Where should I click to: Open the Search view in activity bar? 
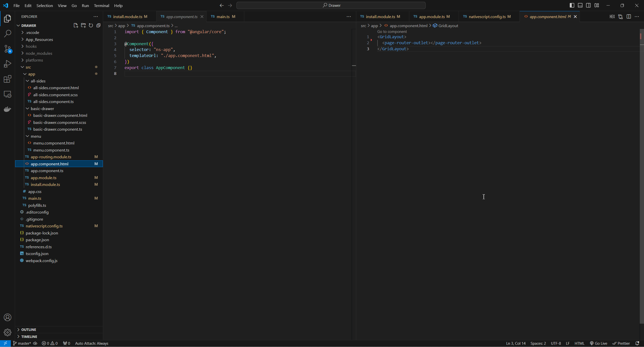(8, 33)
